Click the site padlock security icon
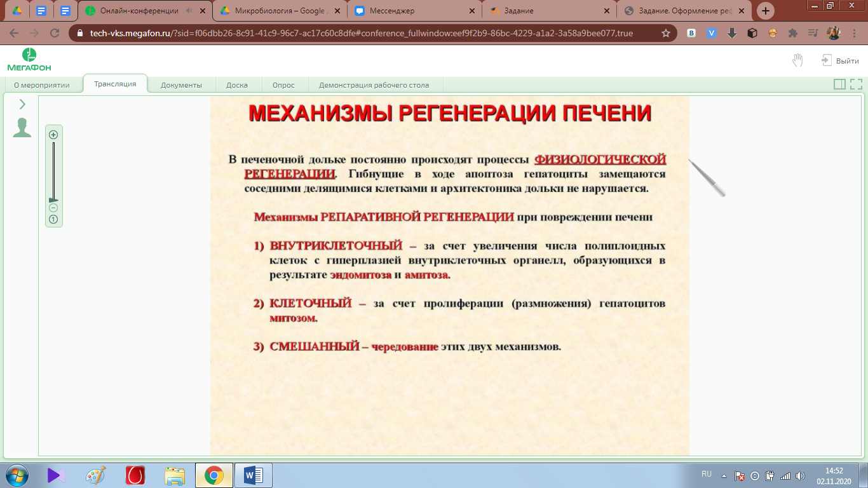Viewport: 868px width, 488px height. pyautogui.click(x=80, y=33)
